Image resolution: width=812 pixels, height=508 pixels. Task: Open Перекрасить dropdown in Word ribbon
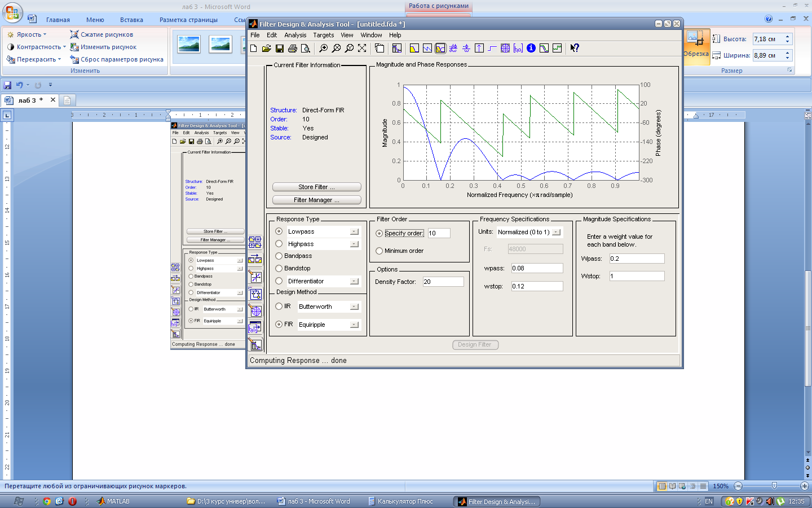[x=34, y=59]
